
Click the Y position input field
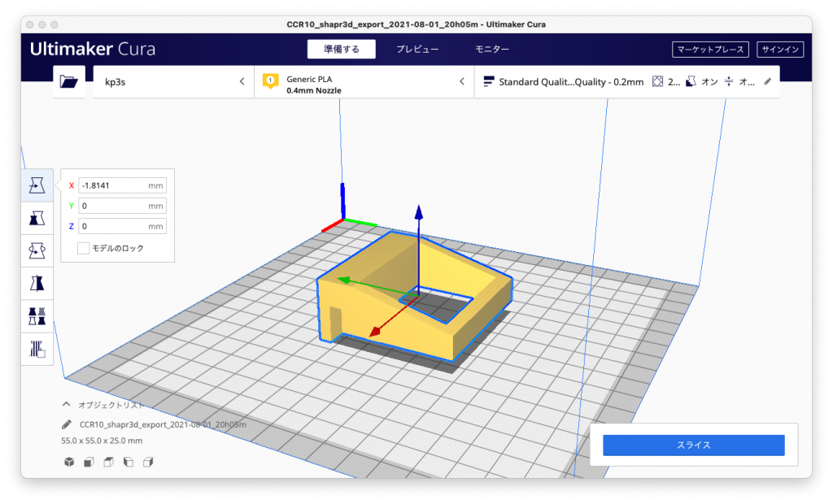coord(122,206)
